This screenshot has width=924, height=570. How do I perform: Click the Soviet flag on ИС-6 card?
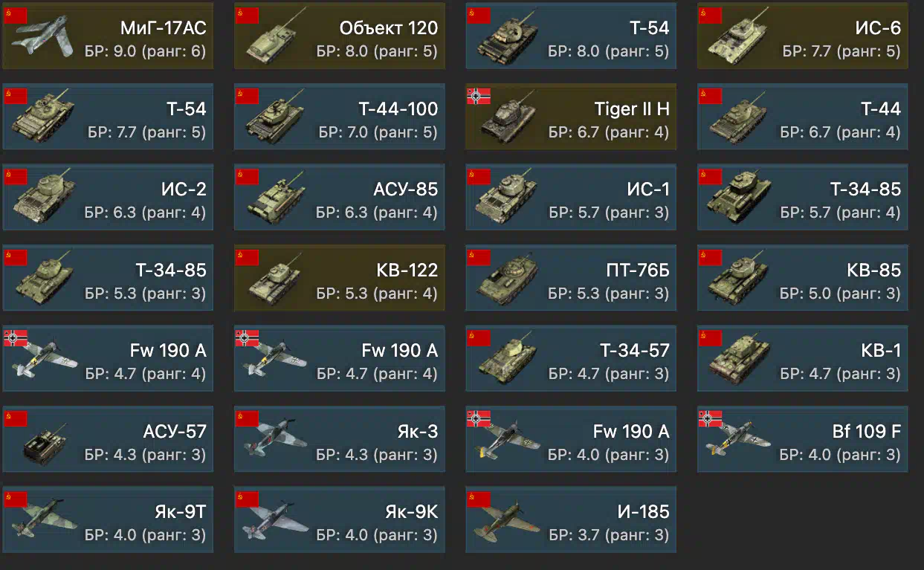pyautogui.click(x=710, y=15)
